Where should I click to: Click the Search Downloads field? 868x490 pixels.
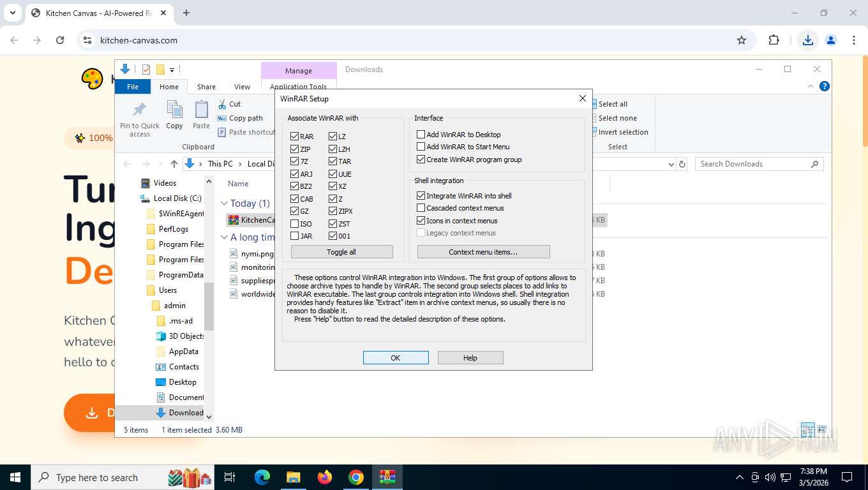point(759,164)
